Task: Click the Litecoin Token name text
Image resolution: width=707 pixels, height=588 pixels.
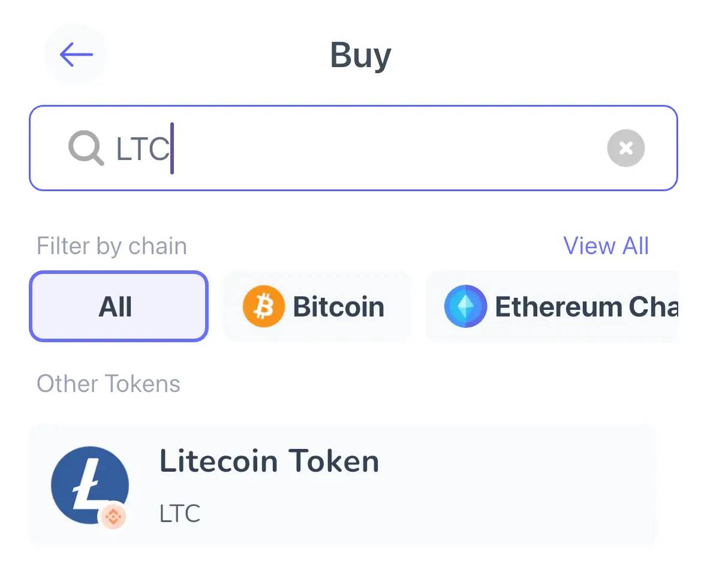Action: (x=269, y=461)
